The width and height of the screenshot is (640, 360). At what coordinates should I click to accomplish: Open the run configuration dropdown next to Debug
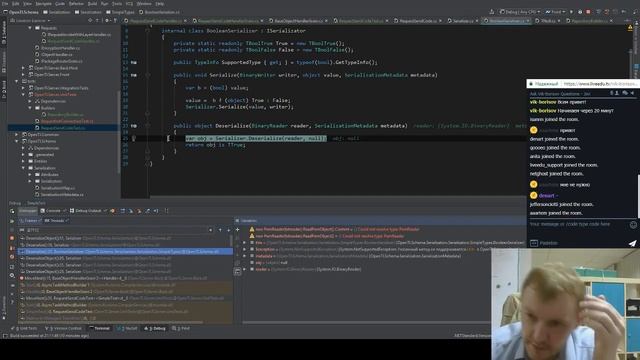[555, 12]
